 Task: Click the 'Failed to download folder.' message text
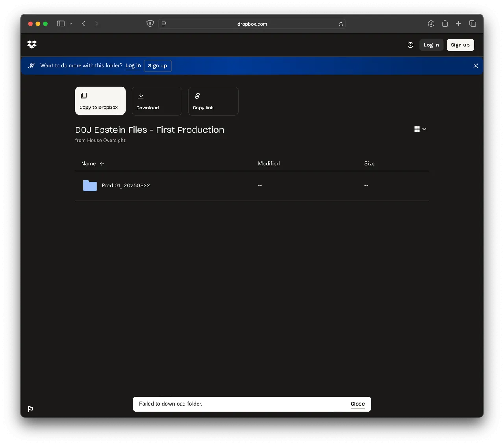click(x=170, y=404)
